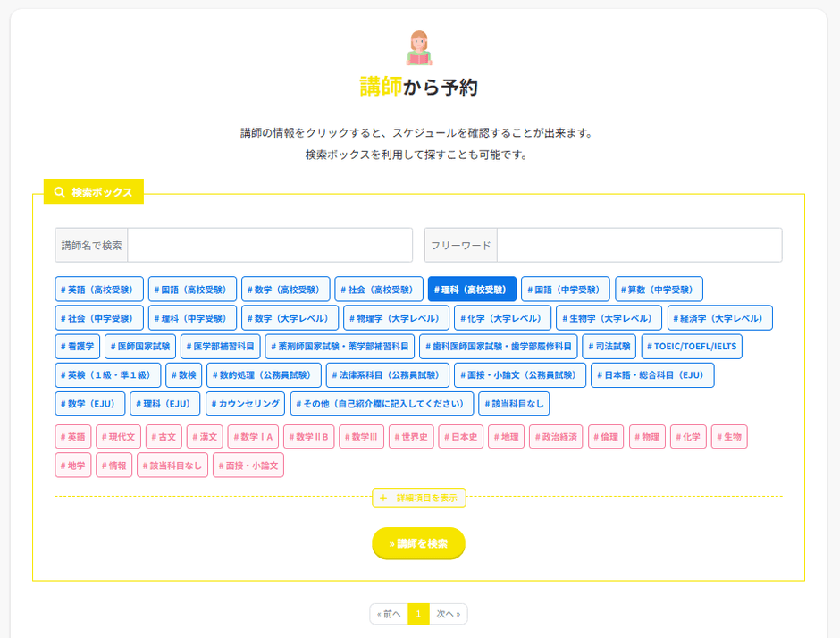Select page 1 in pagination
The height and width of the screenshot is (638, 840).
418,615
